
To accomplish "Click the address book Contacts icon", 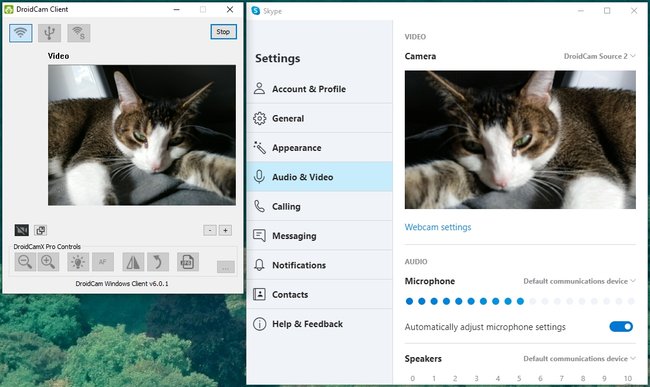I will tap(260, 295).
